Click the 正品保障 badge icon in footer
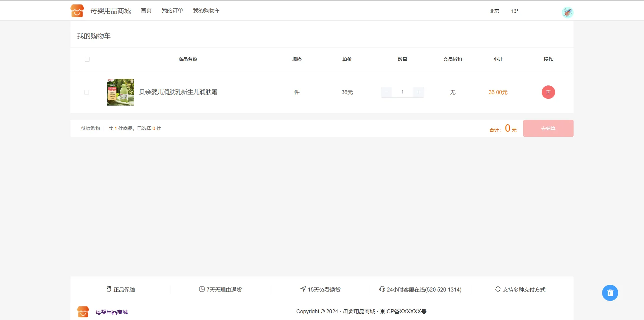The width and height of the screenshot is (644, 320). tap(109, 289)
